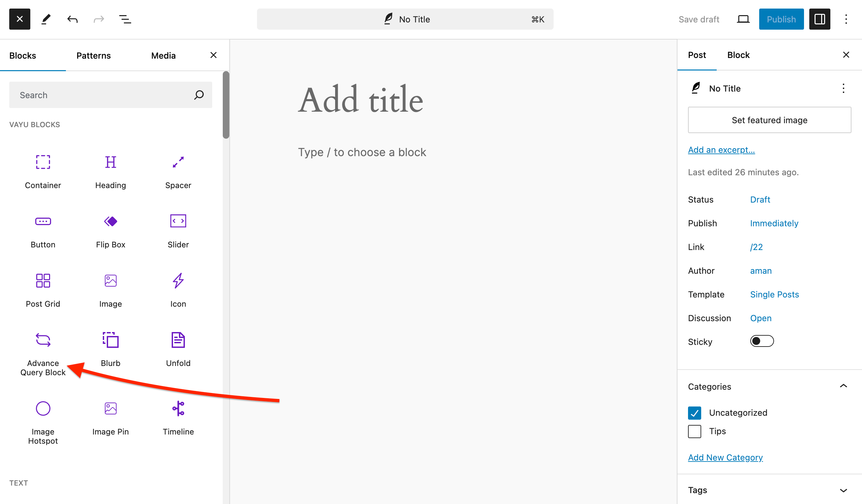This screenshot has width=862, height=504.
Task: Open the Document Overview list icon
Action: click(x=125, y=19)
